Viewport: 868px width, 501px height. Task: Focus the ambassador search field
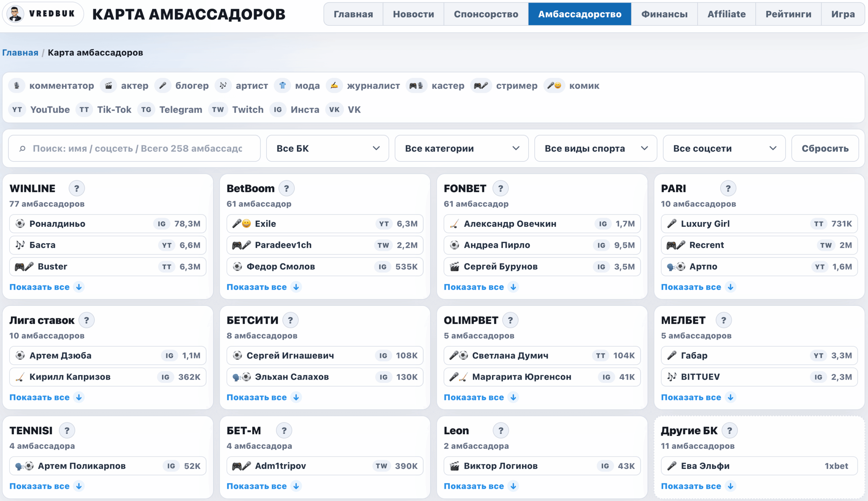[x=134, y=148]
